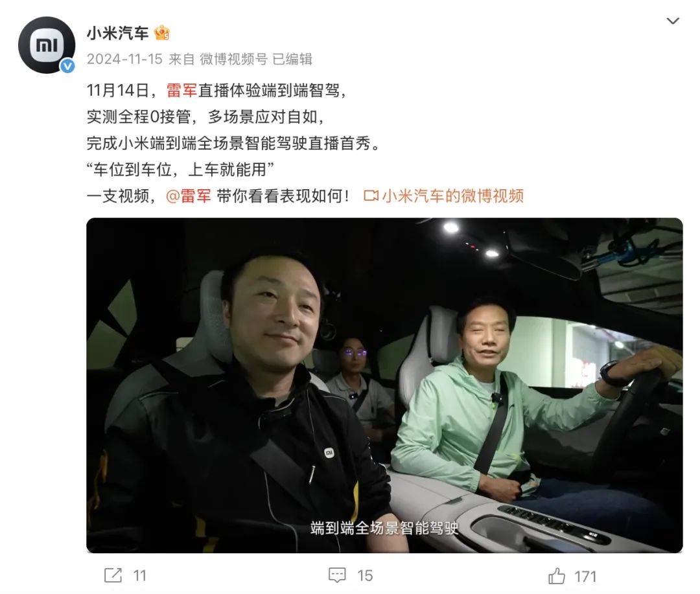Expand the post options chevron

coord(672,21)
